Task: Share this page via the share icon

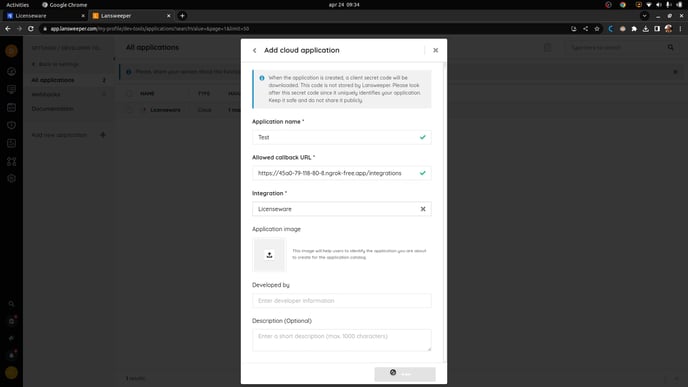Action: [x=585, y=29]
